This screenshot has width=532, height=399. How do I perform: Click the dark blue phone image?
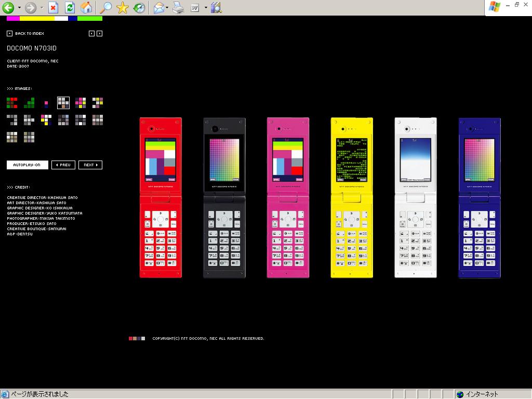(480, 198)
